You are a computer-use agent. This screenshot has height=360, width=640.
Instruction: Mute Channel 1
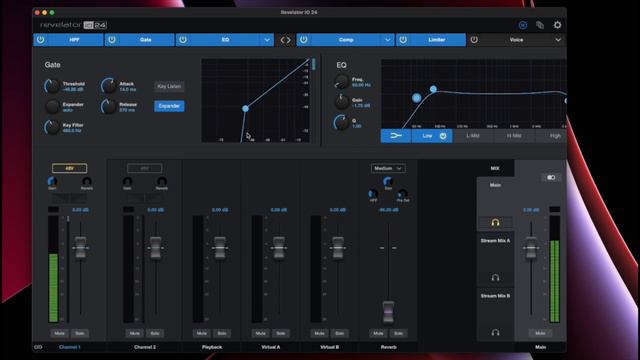click(x=60, y=333)
